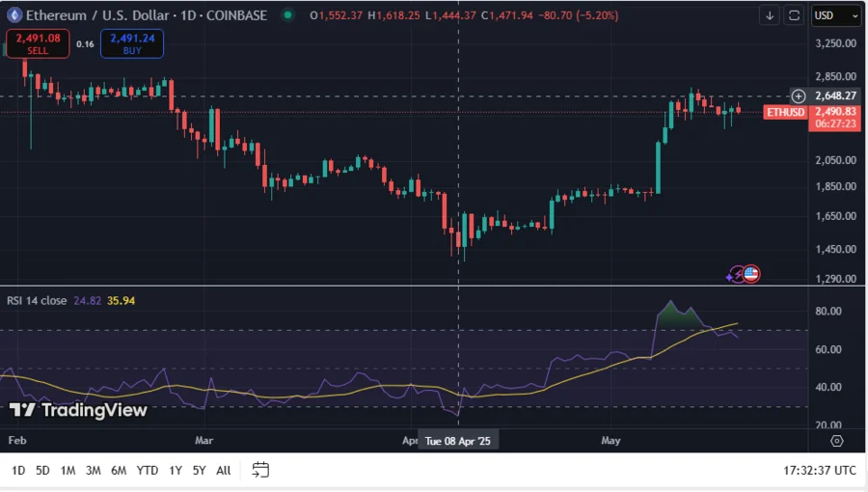Click the 2,648.27 crosshair price label
The width and height of the screenshot is (868, 492).
click(835, 96)
